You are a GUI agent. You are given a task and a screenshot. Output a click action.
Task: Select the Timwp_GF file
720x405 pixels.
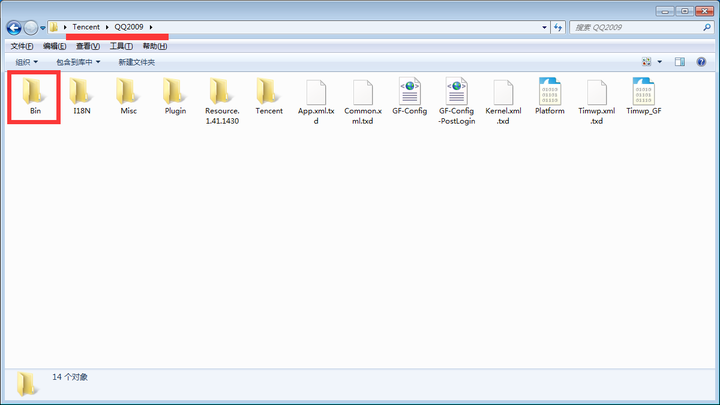644,96
